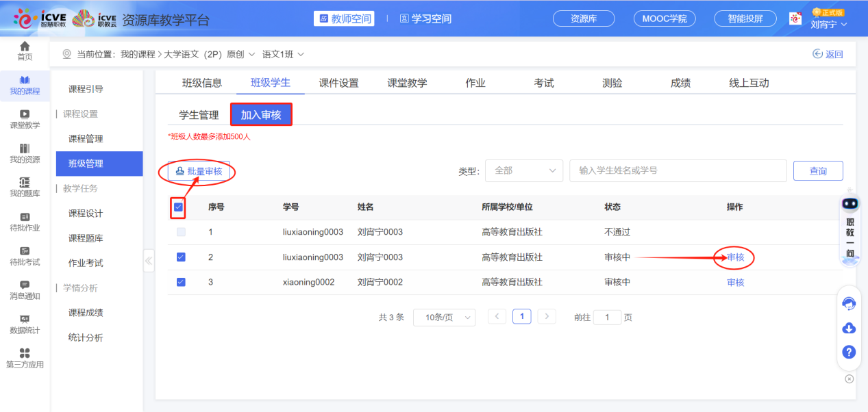The width and height of the screenshot is (868, 412).
Task: Open the 学生管理 tab
Action: 199,115
